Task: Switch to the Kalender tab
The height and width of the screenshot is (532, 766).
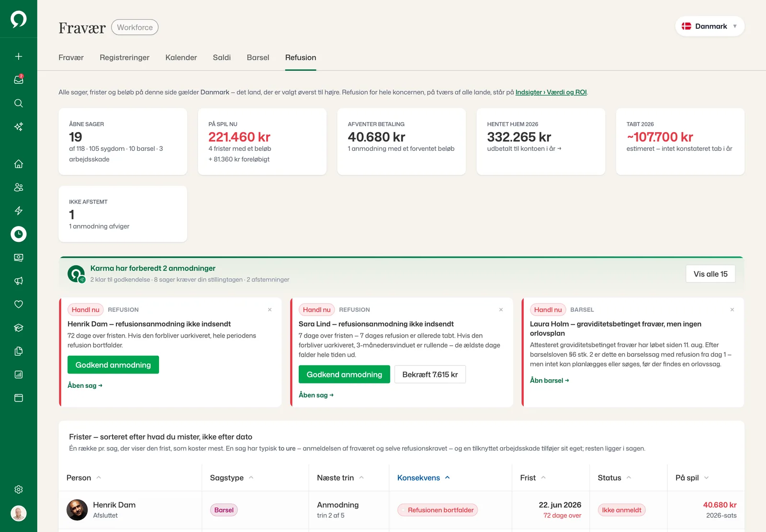Action: [x=181, y=57]
